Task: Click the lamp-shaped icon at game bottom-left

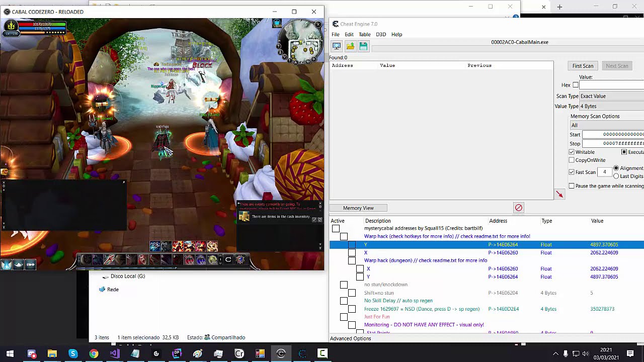Action: pyautogui.click(x=18, y=264)
